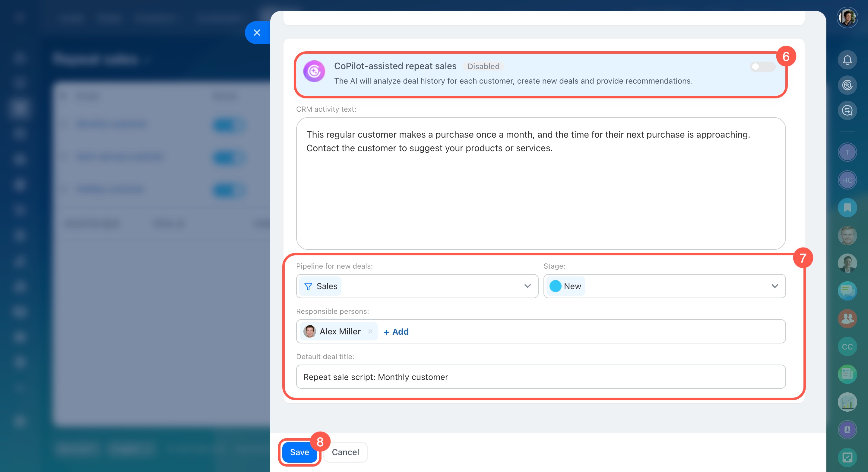Click the Default deal title field

pyautogui.click(x=540, y=377)
